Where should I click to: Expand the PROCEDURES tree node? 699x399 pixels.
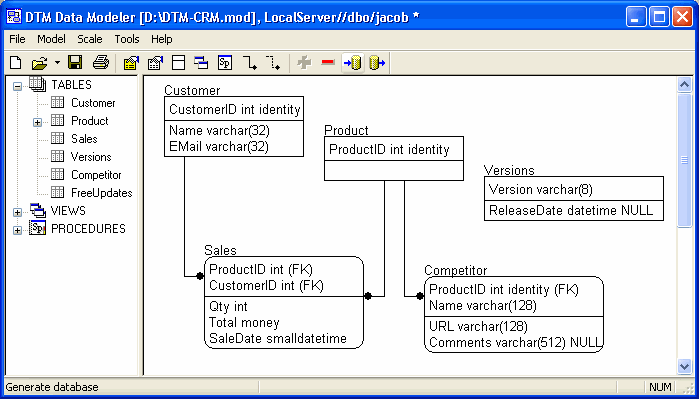(17, 230)
